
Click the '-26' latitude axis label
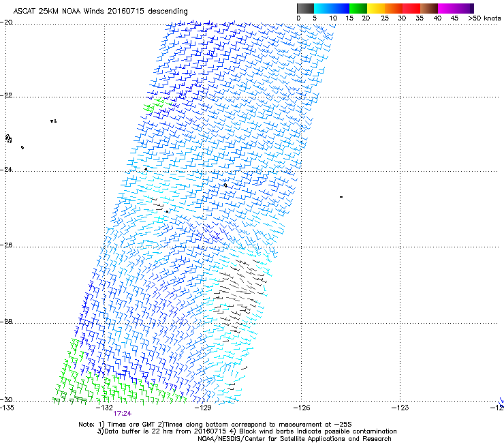click(x=6, y=245)
